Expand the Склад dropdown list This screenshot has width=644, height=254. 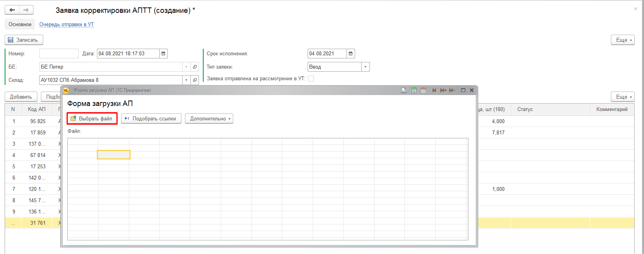click(186, 80)
